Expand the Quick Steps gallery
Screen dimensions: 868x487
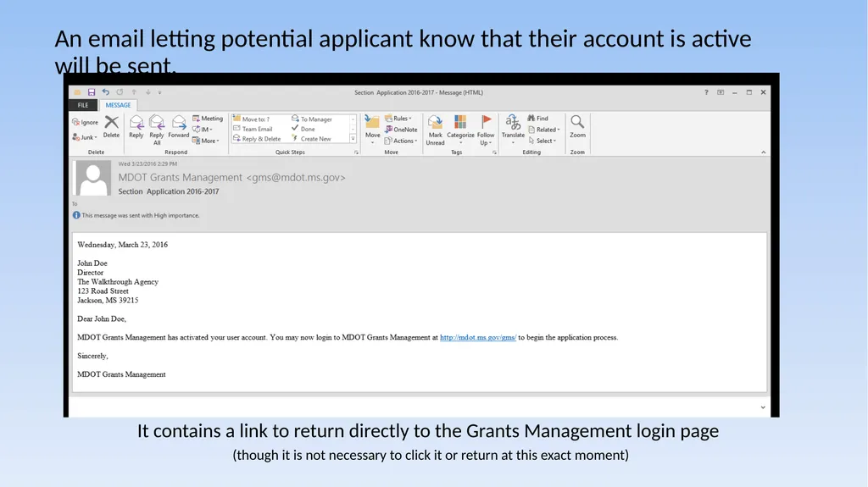tap(353, 139)
